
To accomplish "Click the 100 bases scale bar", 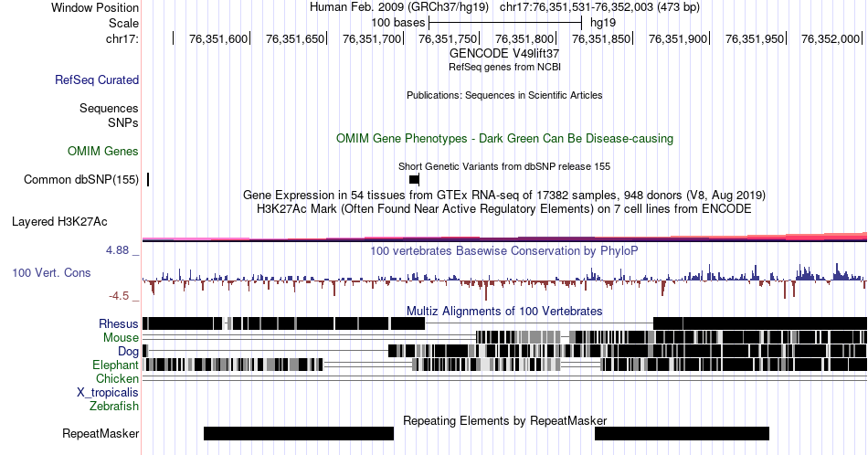I will [505, 23].
